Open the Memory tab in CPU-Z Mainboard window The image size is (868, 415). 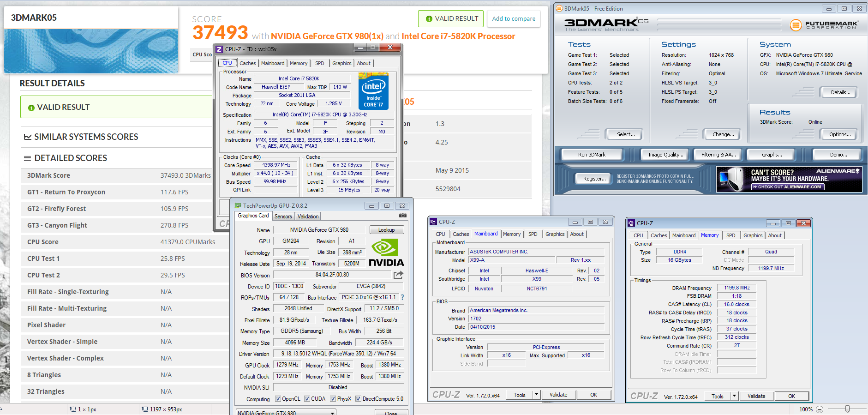point(512,234)
